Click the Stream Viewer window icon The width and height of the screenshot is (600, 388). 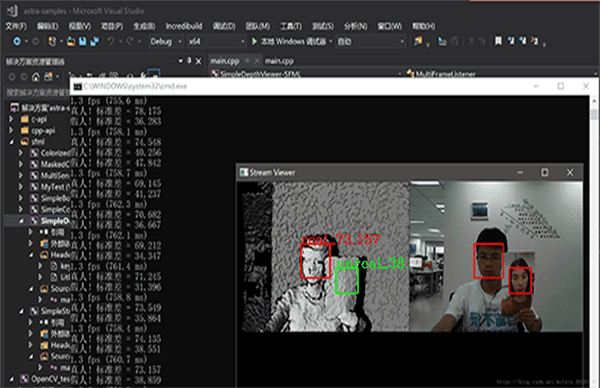tap(244, 172)
